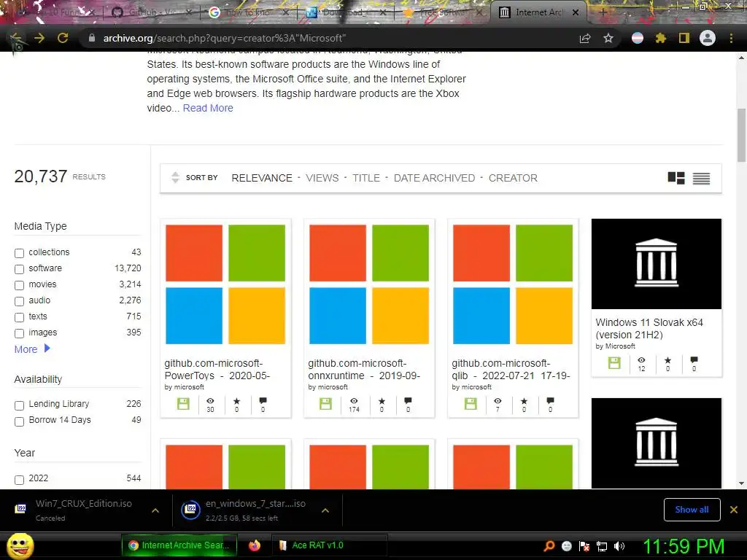Enable the Lending Library availability filter

point(19,405)
